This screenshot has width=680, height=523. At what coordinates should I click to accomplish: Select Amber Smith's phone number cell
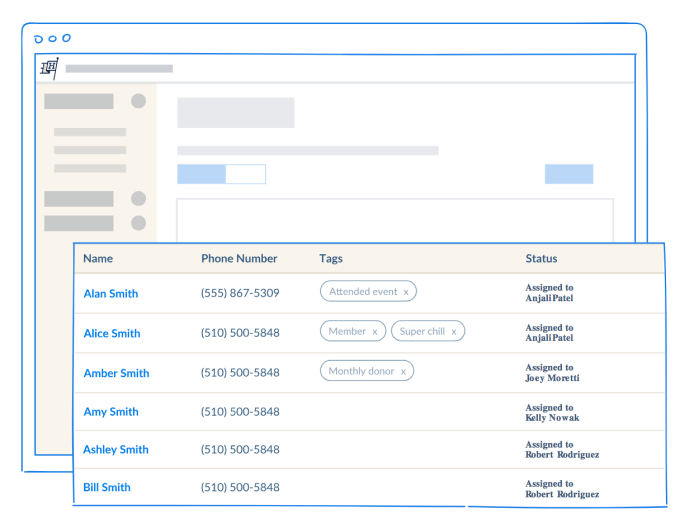[240, 373]
